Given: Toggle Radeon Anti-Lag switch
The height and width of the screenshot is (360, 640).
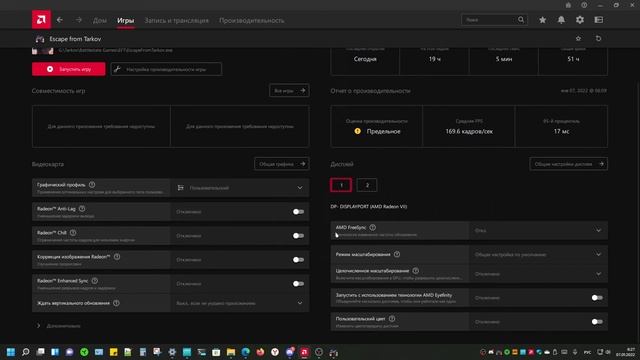Looking at the screenshot, I should tap(298, 212).
